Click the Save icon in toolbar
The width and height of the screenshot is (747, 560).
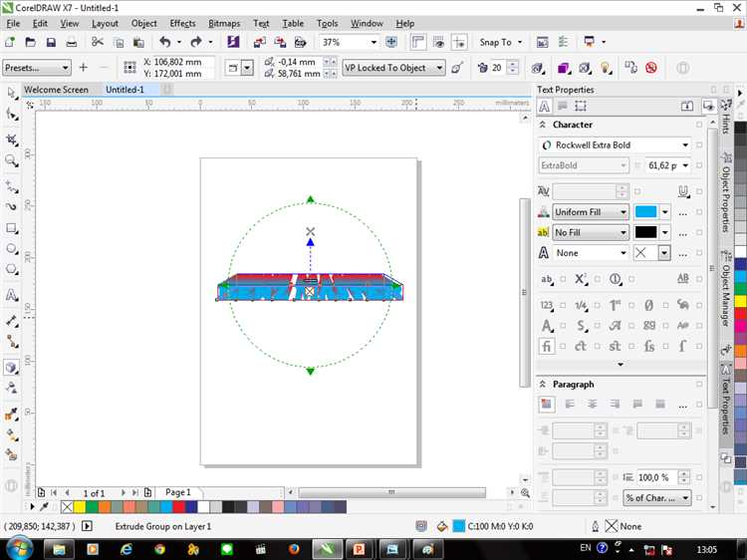(x=51, y=42)
